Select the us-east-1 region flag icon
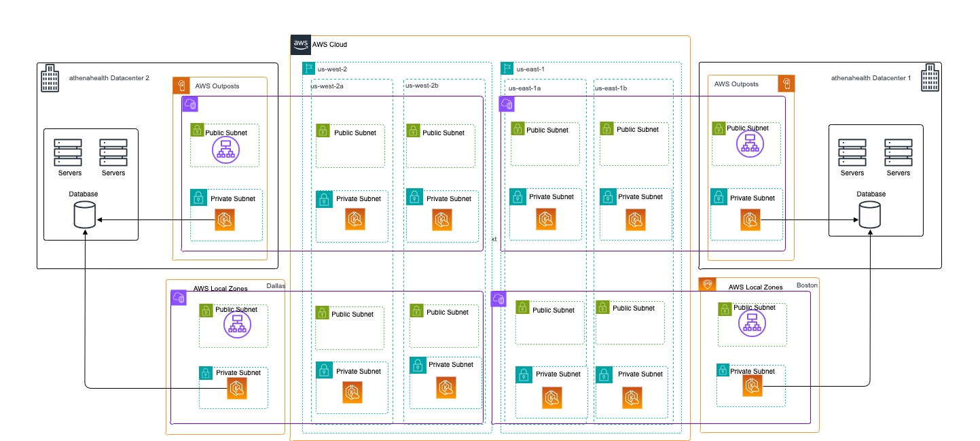 point(506,68)
